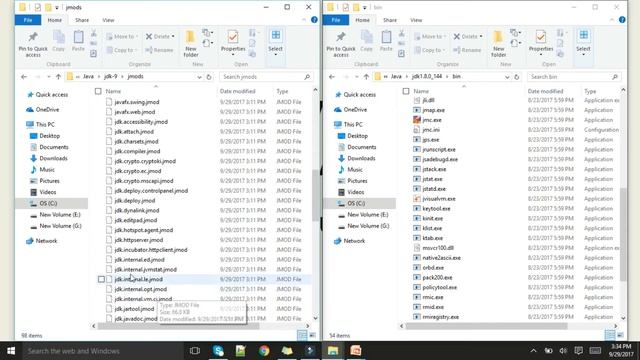The width and height of the screenshot is (640, 360).
Task: Click the Back arrow in jmods window
Action: click(24, 77)
